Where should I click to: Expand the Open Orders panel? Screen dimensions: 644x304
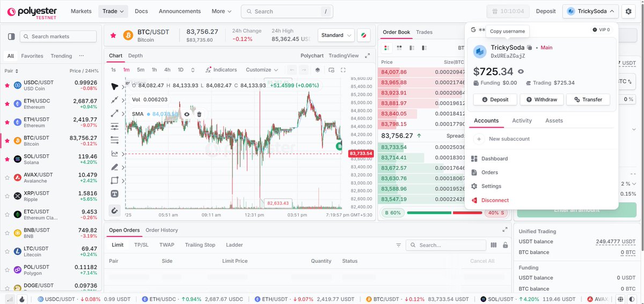[x=505, y=229]
